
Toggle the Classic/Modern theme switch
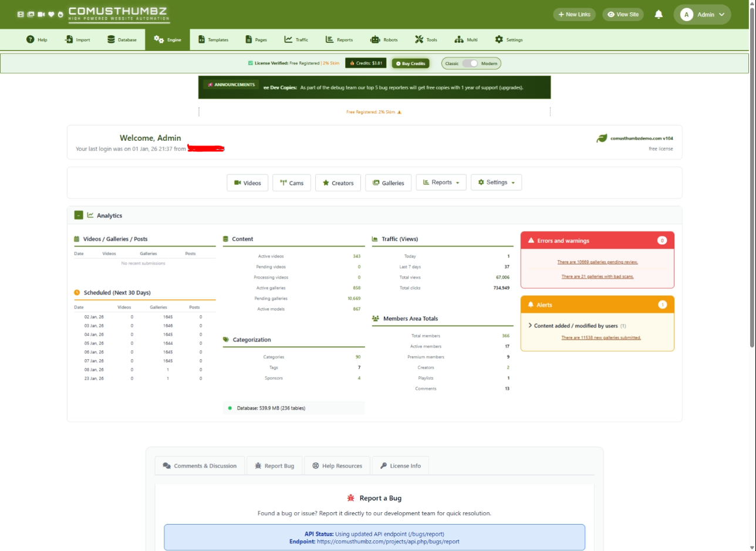pyautogui.click(x=470, y=63)
